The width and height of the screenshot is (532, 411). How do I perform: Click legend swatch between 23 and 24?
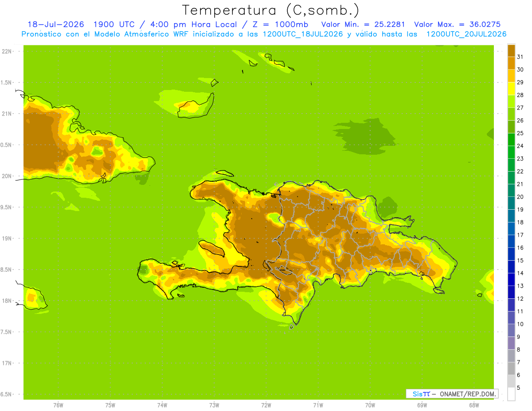(x=511, y=152)
